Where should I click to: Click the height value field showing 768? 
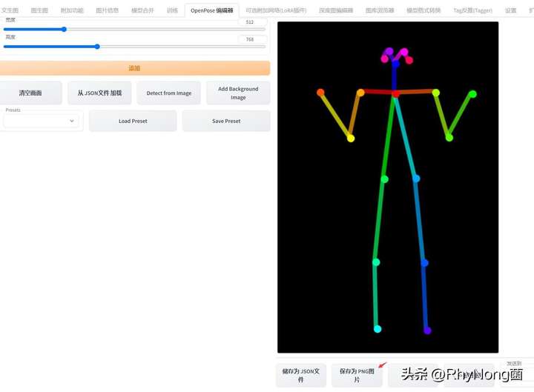[252, 39]
